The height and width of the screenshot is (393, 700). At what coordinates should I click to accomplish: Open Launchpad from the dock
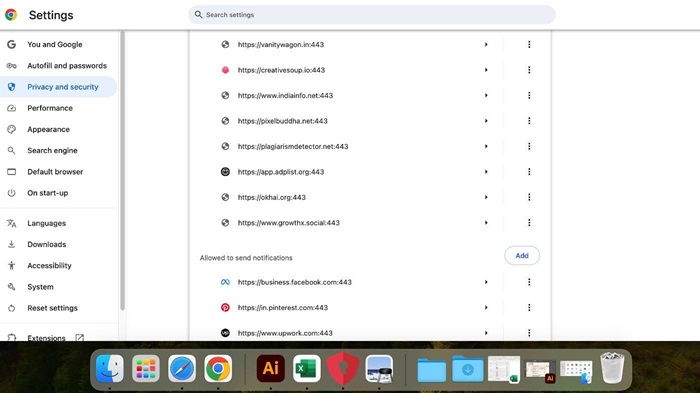tap(146, 368)
